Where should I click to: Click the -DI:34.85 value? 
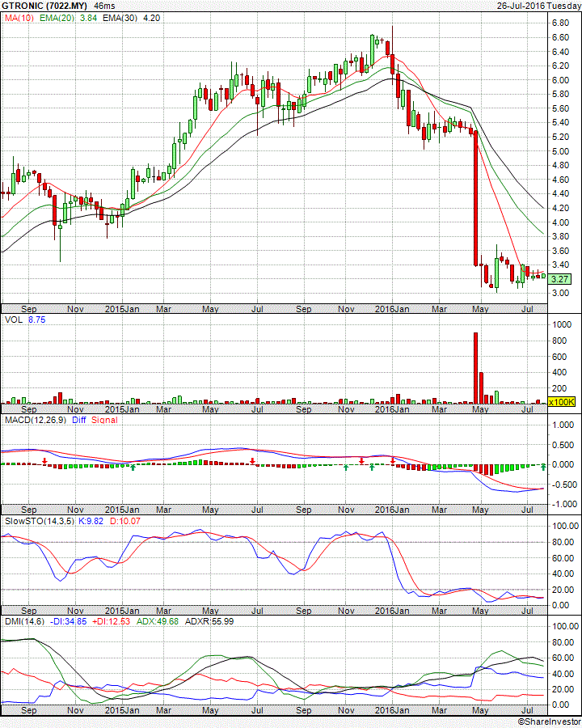pos(68,622)
